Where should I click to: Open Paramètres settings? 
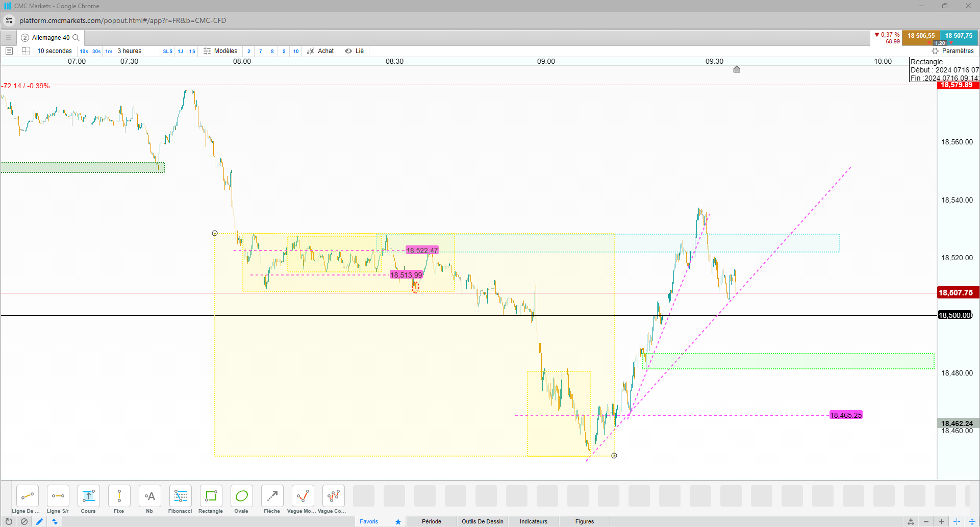pyautogui.click(x=953, y=51)
